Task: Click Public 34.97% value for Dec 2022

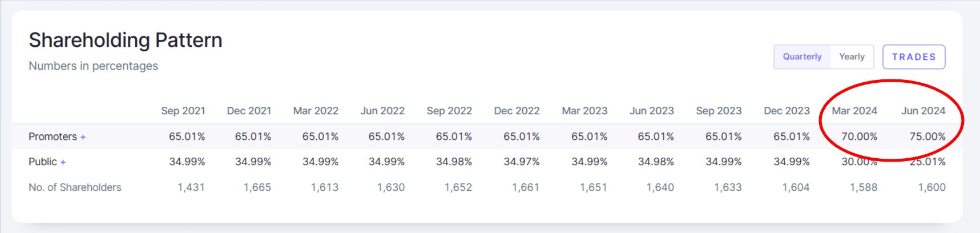Action: point(521,162)
